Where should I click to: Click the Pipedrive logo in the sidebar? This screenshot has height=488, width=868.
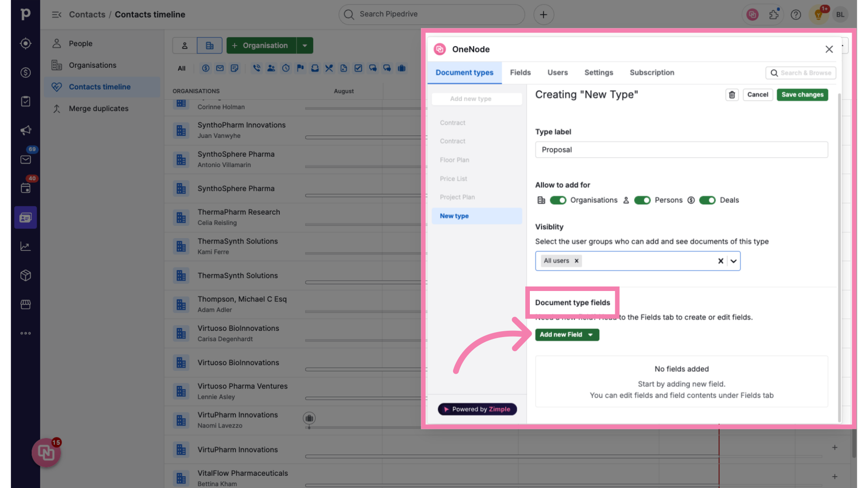pyautogui.click(x=25, y=14)
